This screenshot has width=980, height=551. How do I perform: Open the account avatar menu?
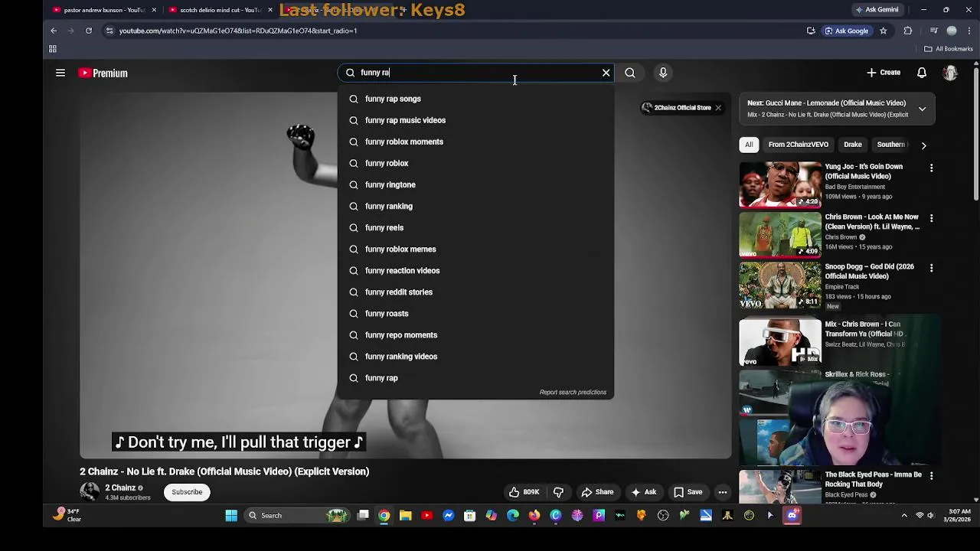point(950,73)
